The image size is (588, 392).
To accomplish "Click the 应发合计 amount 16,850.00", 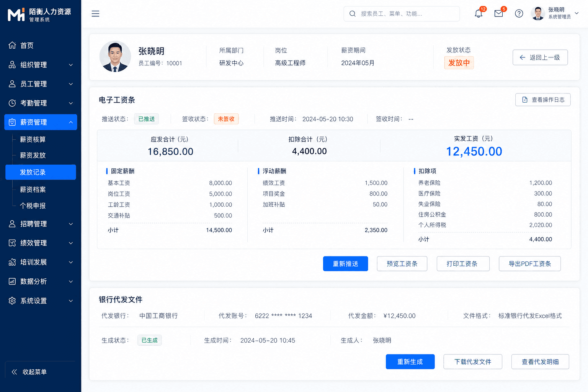I will (170, 152).
